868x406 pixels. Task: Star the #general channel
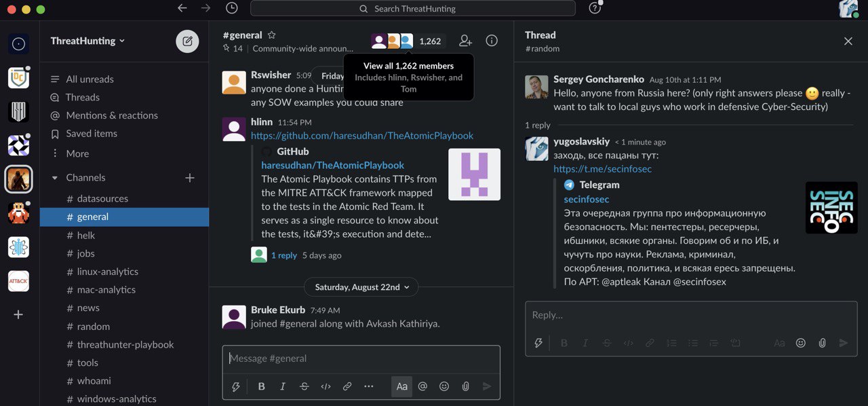click(271, 35)
